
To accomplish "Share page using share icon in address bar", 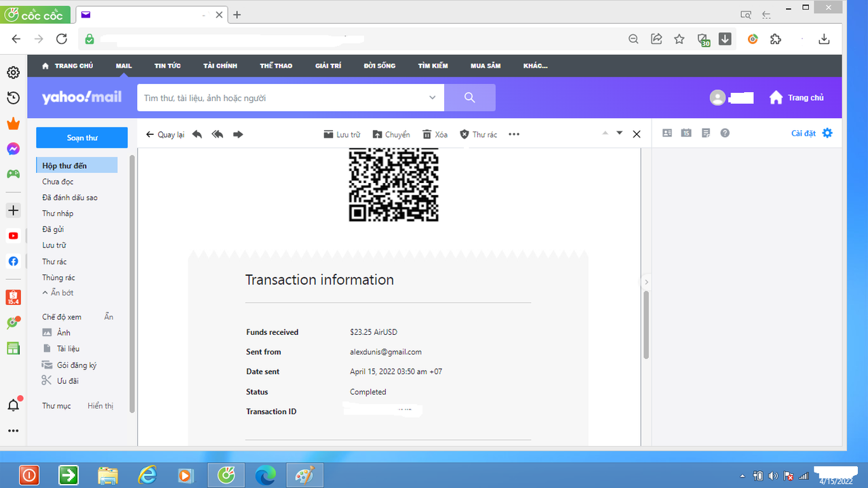I will pyautogui.click(x=656, y=39).
